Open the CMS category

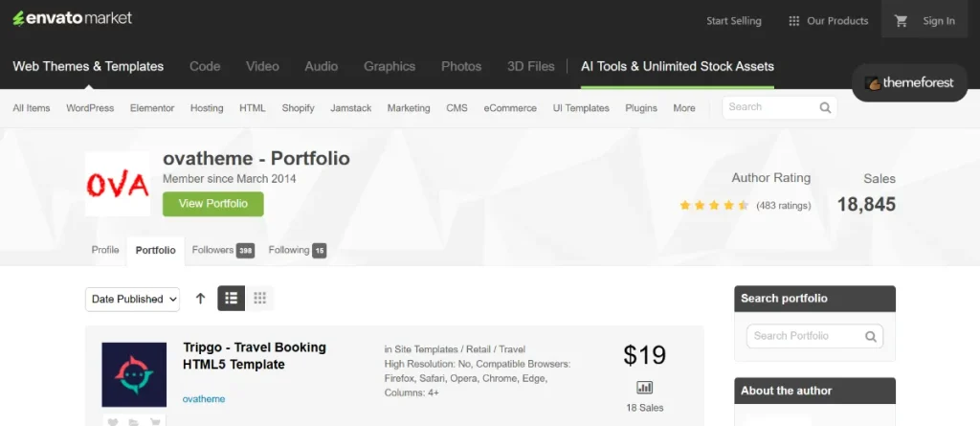[x=457, y=107]
